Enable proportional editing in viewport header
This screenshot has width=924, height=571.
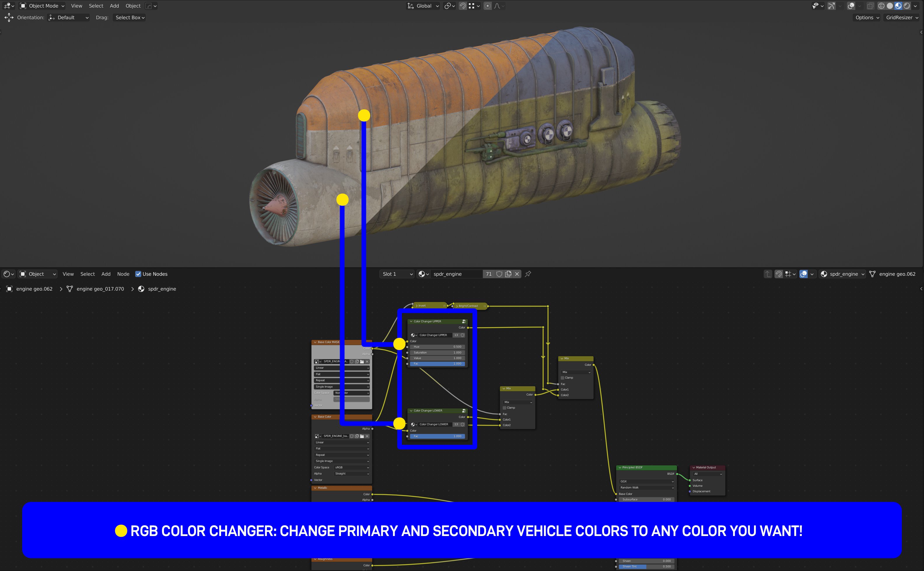[x=487, y=6]
